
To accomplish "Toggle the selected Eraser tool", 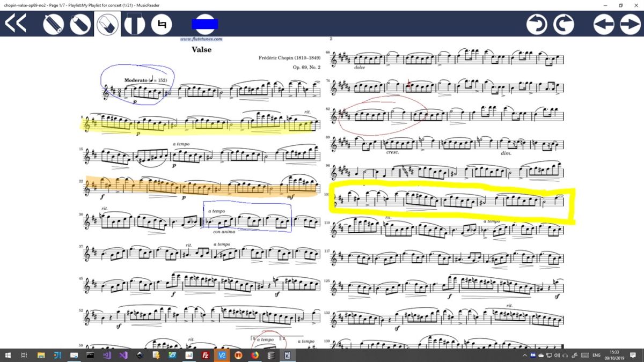I will (108, 24).
